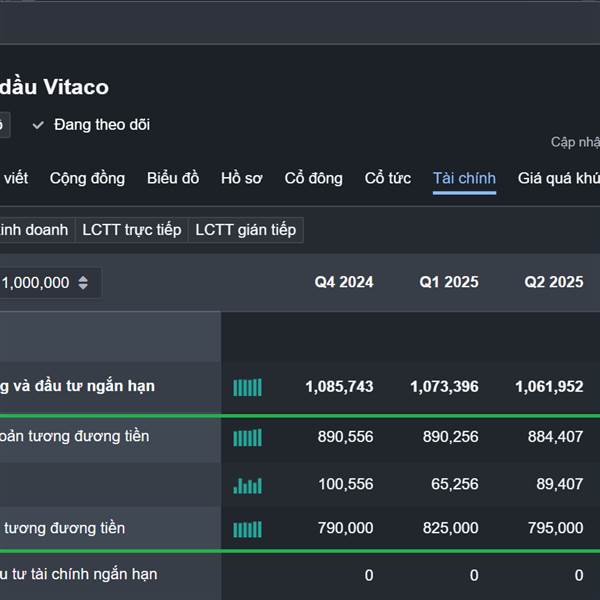
Task: Toggle the Đang theo dõi follow status
Action: pos(101,125)
